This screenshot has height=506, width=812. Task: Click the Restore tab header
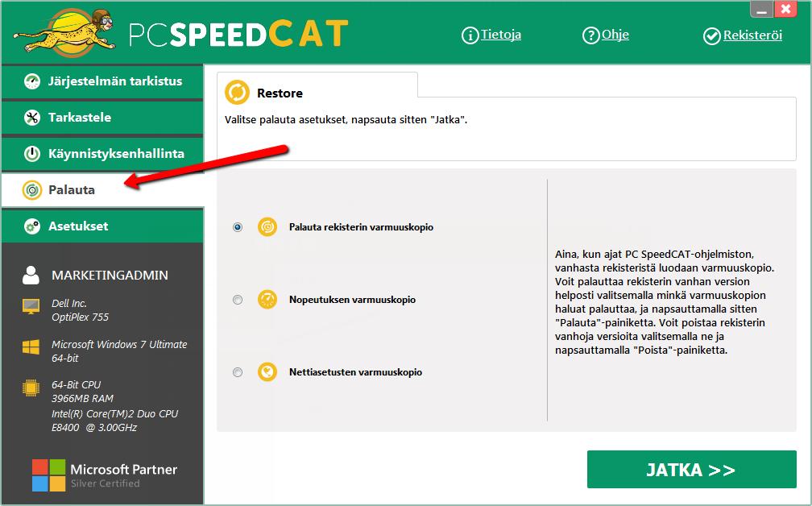317,85
